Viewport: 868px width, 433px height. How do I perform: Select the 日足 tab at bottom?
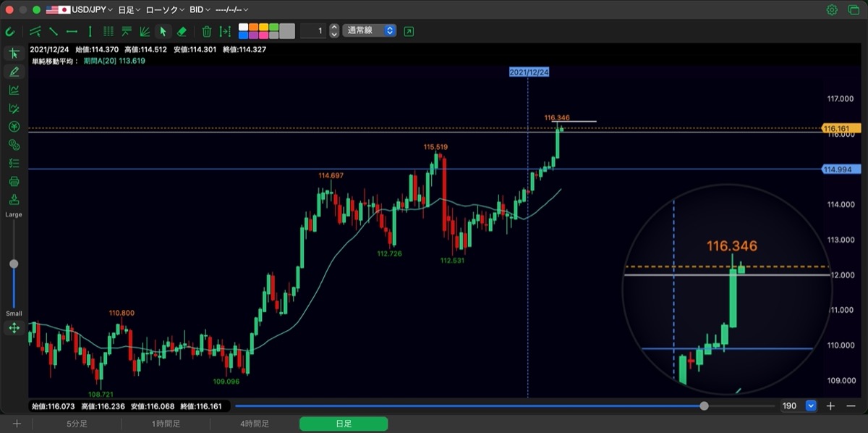344,424
